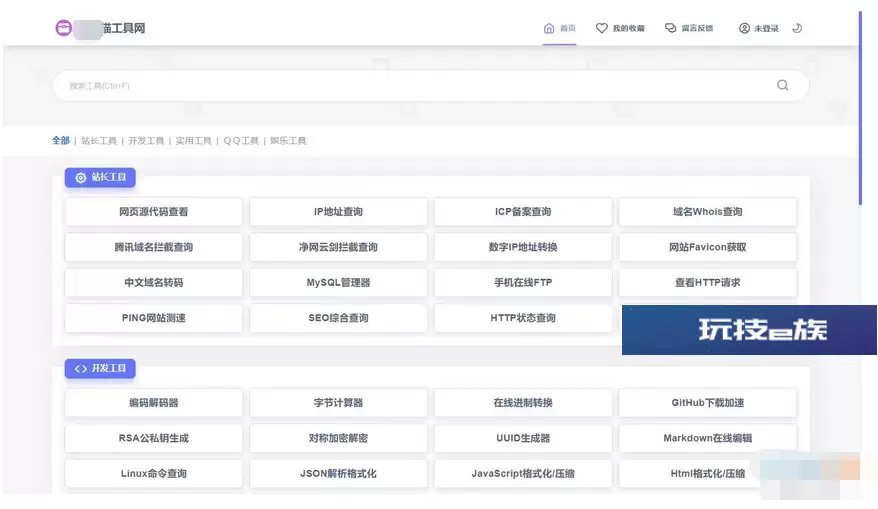Image resolution: width=878 pixels, height=509 pixels.
Task: Open Markdown在线编辑 tool
Action: tap(708, 438)
